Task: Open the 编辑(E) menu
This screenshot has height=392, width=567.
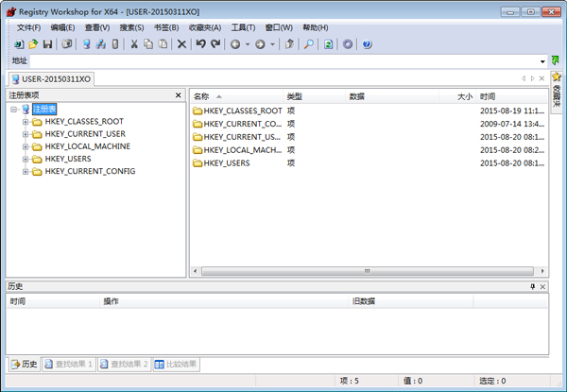Action: tap(62, 27)
